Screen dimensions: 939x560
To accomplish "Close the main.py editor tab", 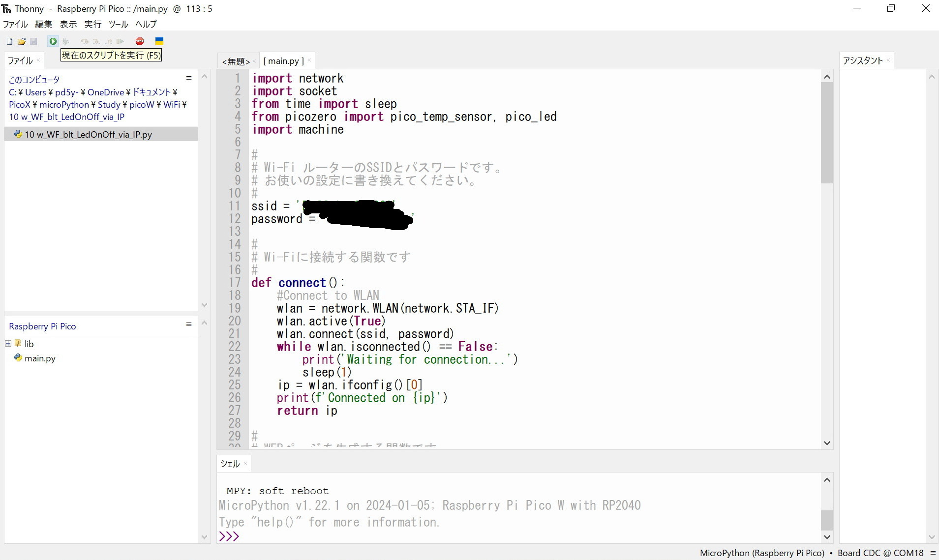I will click(x=309, y=60).
